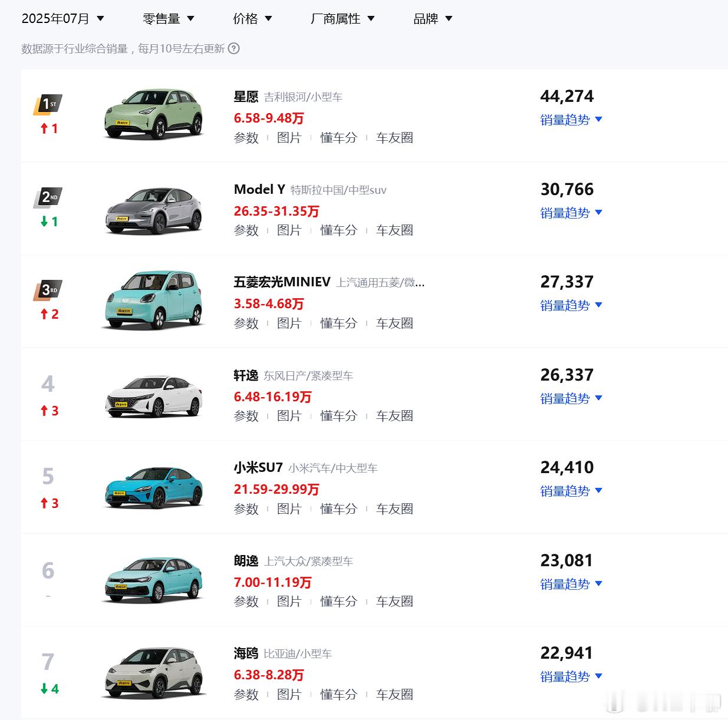Viewport: 728px width, 720px height.
Task: Click 特斯拉中国/中型suv category text
Action: 338,190
